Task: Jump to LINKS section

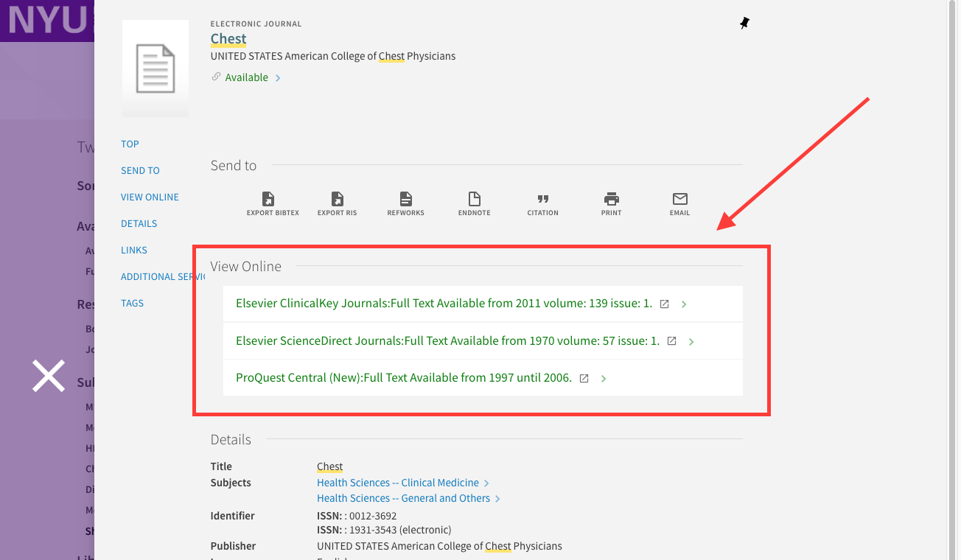Action: tap(134, 250)
